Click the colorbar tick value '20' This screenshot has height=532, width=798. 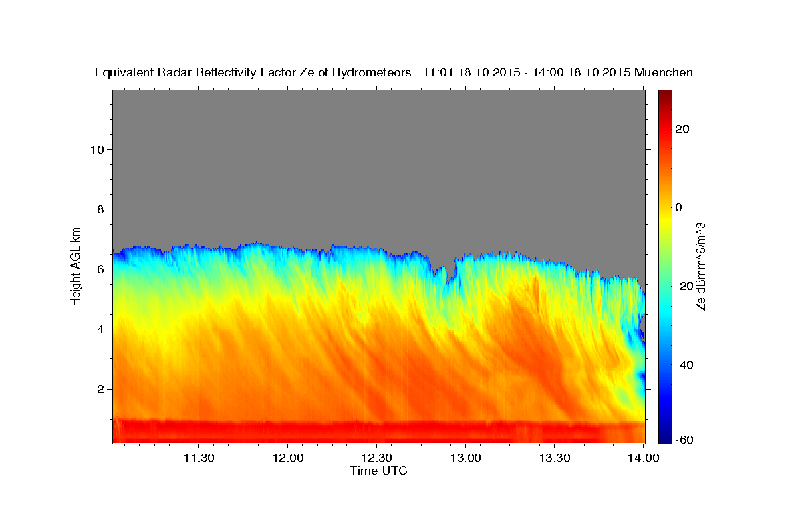click(x=682, y=129)
